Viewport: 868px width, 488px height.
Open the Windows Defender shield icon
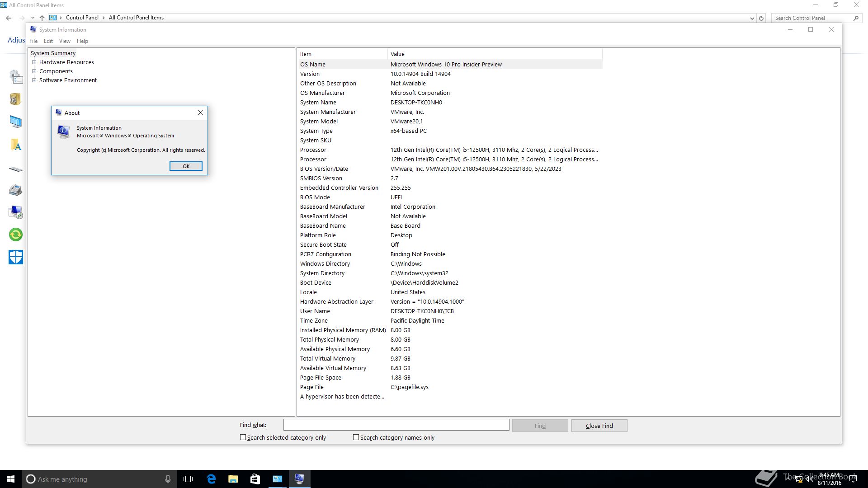point(15,257)
